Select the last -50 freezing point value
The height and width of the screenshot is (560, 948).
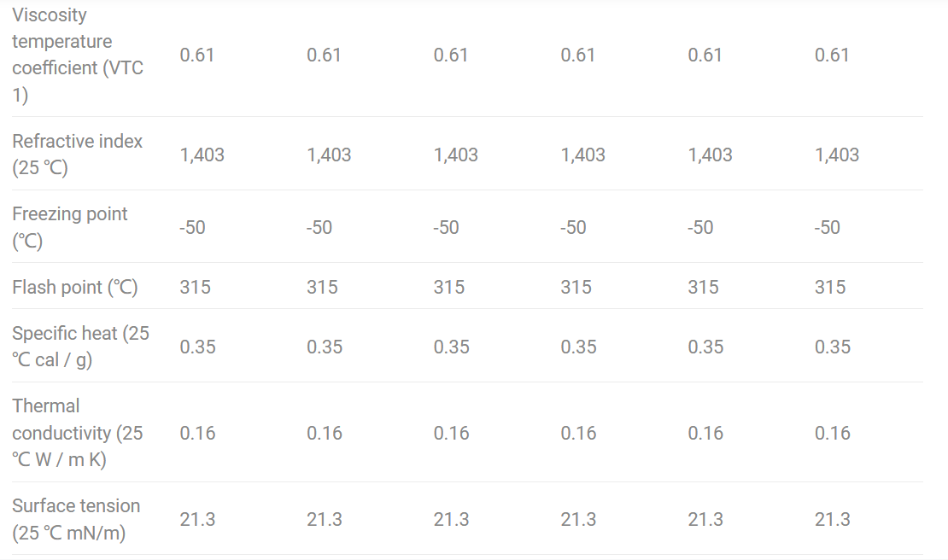[827, 227]
